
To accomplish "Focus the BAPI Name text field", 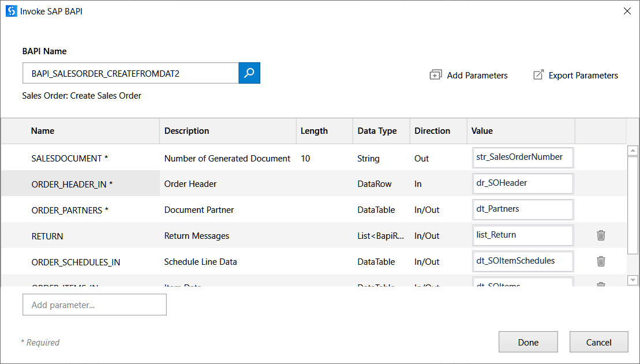I will (x=130, y=73).
